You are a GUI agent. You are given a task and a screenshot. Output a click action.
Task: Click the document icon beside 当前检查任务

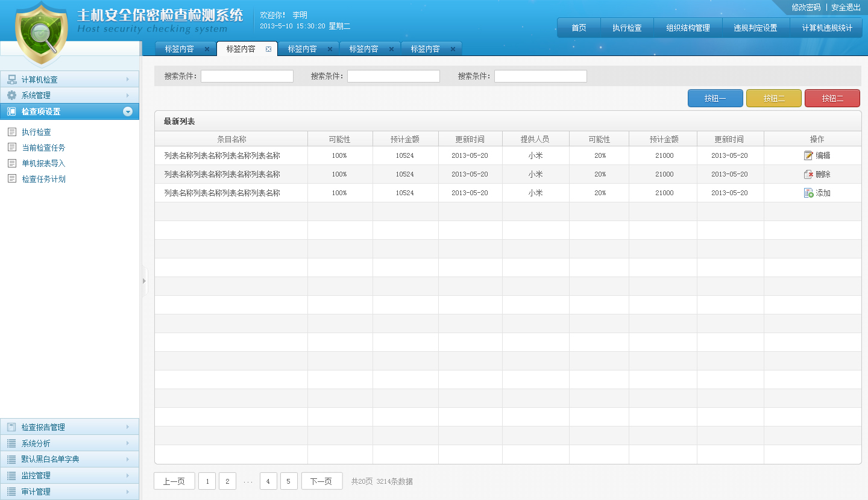tap(11, 148)
